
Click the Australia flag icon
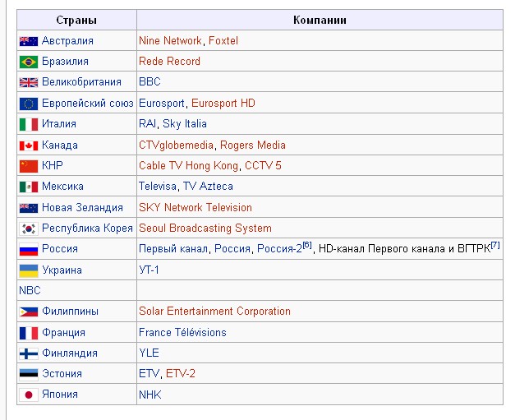pos(29,41)
